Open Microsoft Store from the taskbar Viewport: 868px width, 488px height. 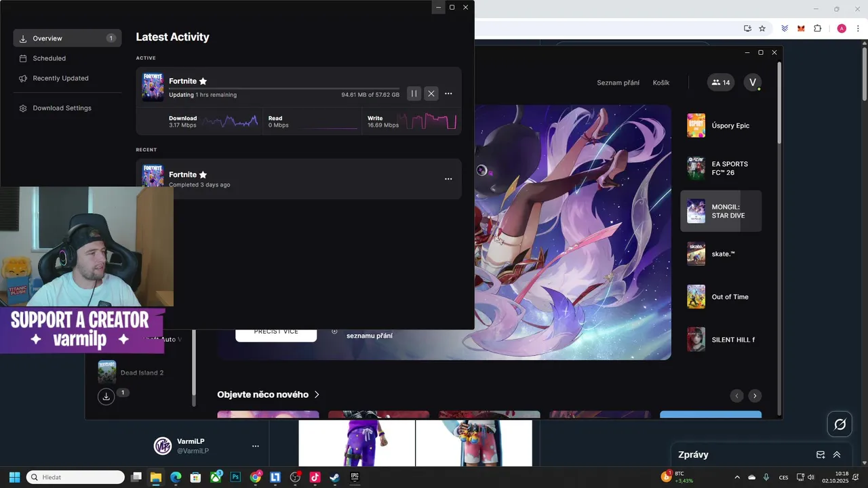coord(195,477)
